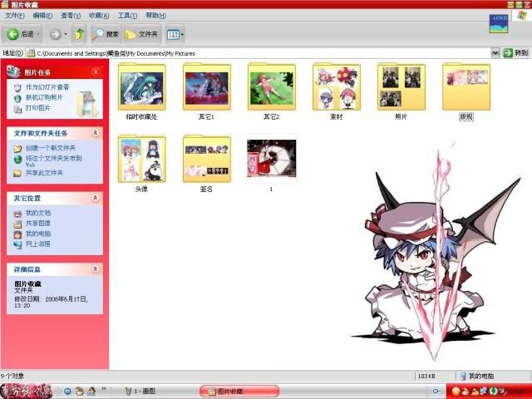This screenshot has width=532, height=399.
Task: Collapse the 详细信息 panel
Action: point(96,269)
